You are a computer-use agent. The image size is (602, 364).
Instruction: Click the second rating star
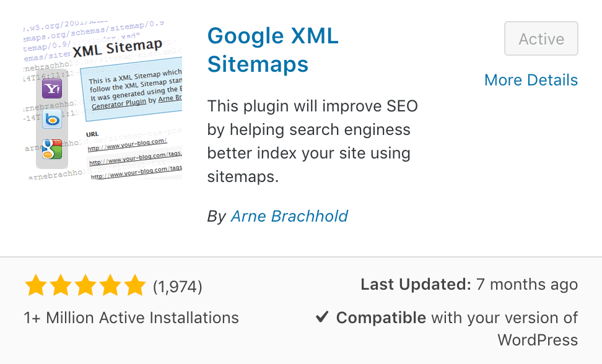61,285
